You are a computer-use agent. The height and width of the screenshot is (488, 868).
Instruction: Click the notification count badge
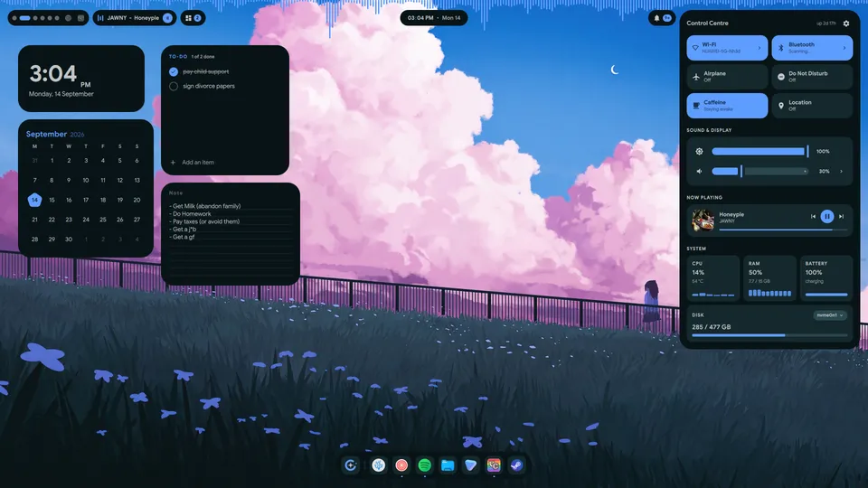(x=667, y=18)
